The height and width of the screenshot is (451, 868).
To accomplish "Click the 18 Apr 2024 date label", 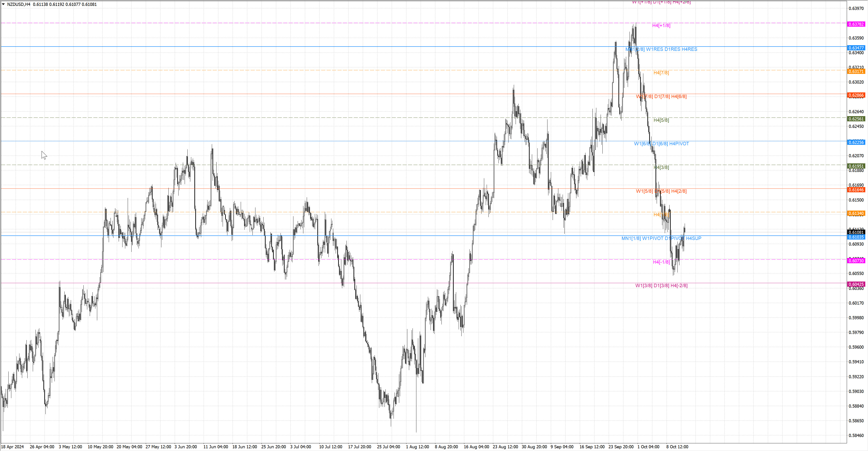I will click(x=12, y=447).
